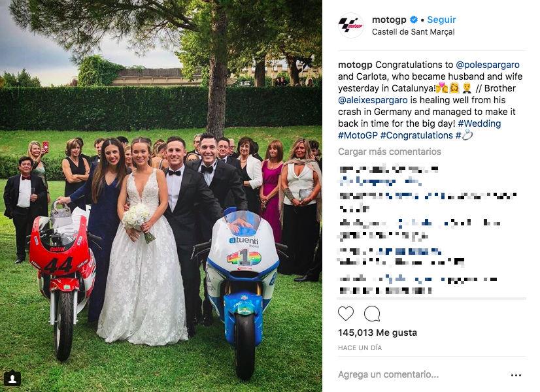Image resolution: width=540 pixels, height=392 pixels.
Task: Open the motogp username in caption
Action: coord(355,65)
